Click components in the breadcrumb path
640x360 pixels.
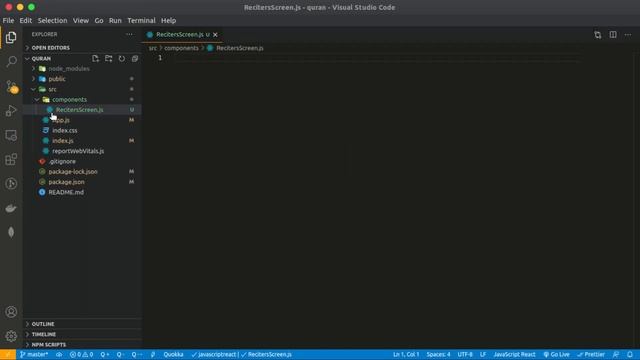(181, 48)
